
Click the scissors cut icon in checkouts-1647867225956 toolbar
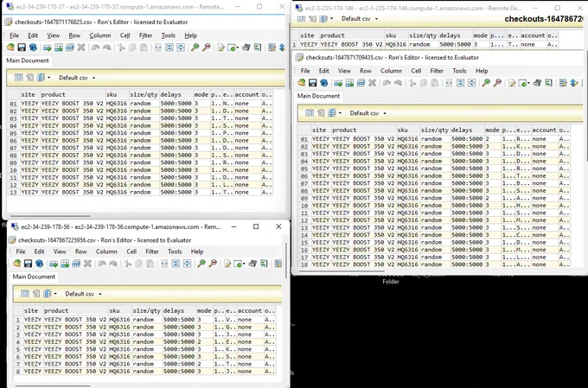click(127, 264)
